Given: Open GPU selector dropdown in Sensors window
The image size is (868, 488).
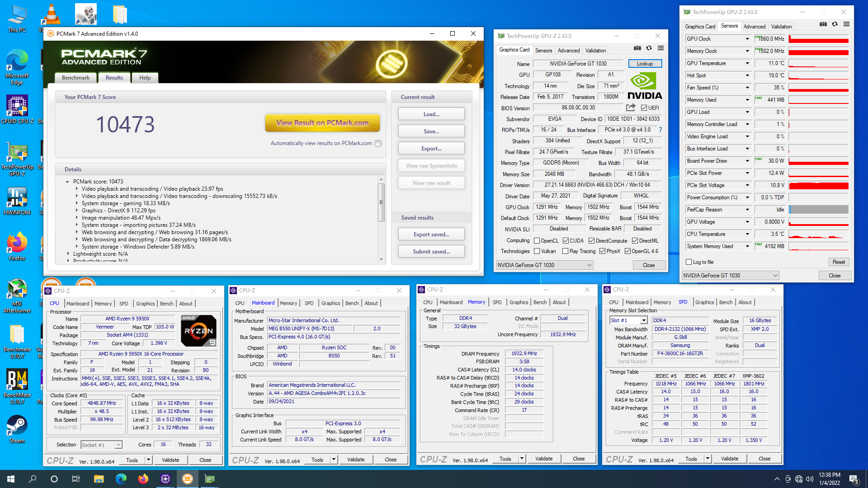Looking at the screenshot, I should pyautogui.click(x=730, y=276).
